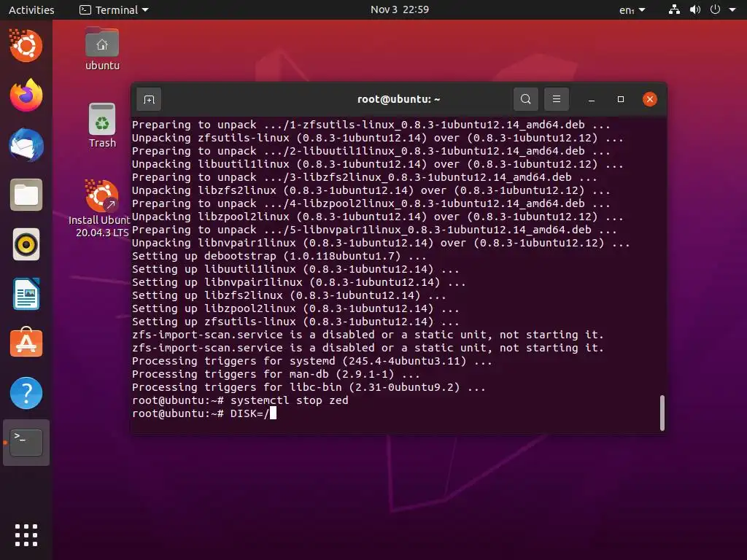Image resolution: width=747 pixels, height=560 pixels.
Task: Open the terminal search tool
Action: pyautogui.click(x=525, y=99)
